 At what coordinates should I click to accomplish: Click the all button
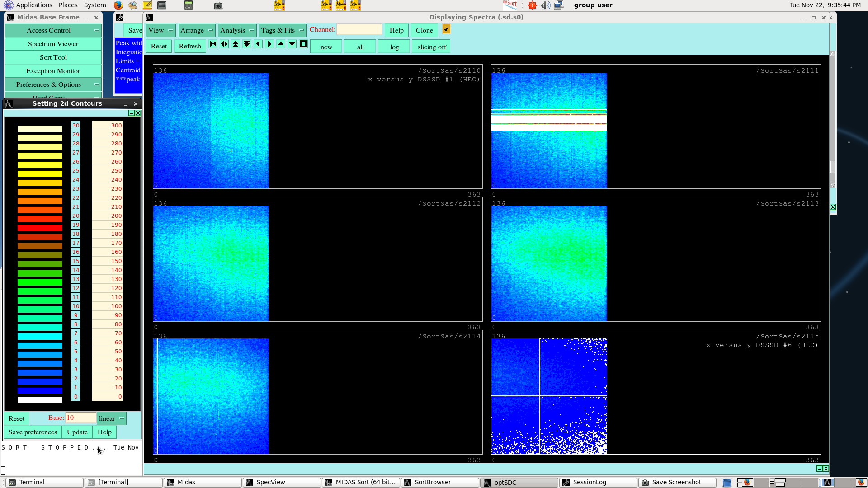coord(360,47)
